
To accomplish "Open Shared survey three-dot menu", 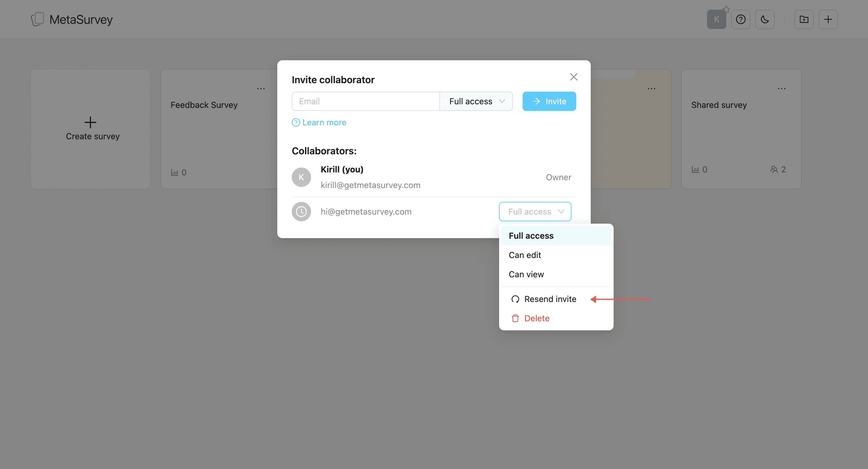I will click(x=782, y=89).
